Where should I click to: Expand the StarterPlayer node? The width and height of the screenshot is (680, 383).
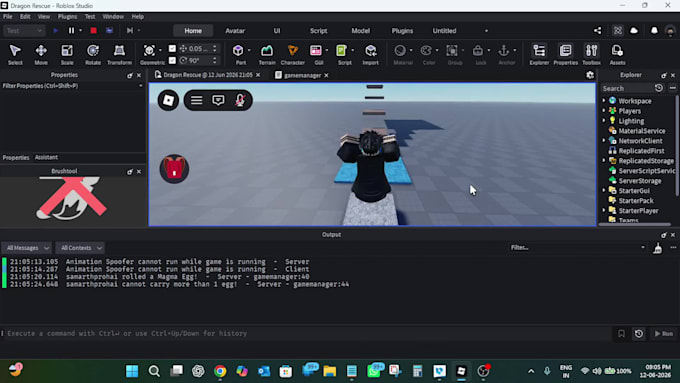coord(604,210)
